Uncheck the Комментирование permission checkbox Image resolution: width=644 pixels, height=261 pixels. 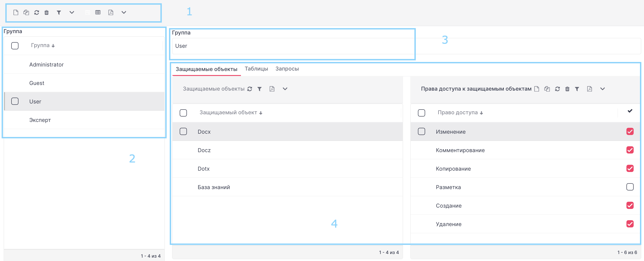630,150
